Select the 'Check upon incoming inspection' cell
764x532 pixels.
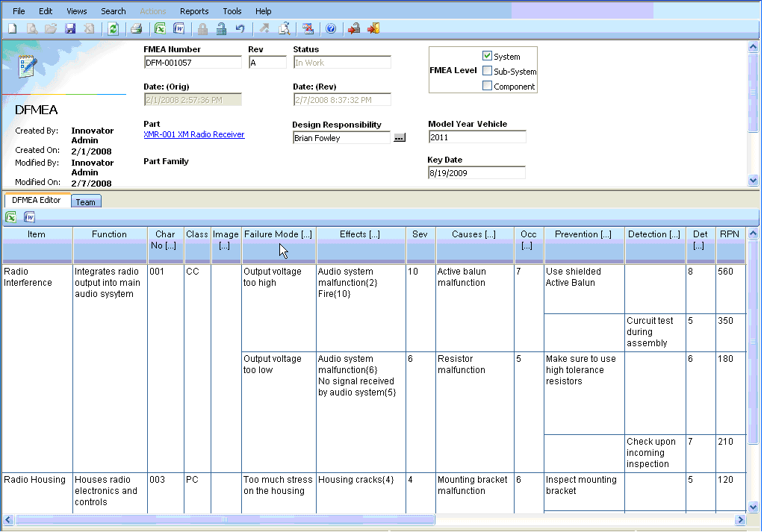coord(656,453)
